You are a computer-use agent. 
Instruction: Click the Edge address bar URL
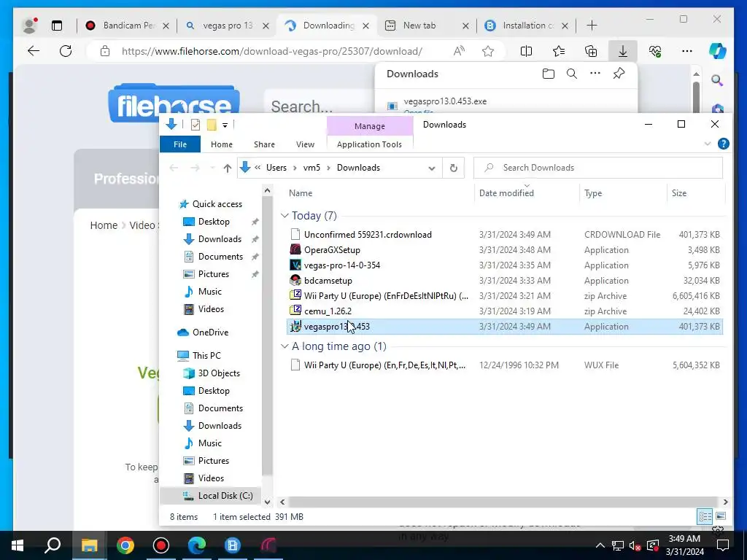click(x=271, y=51)
